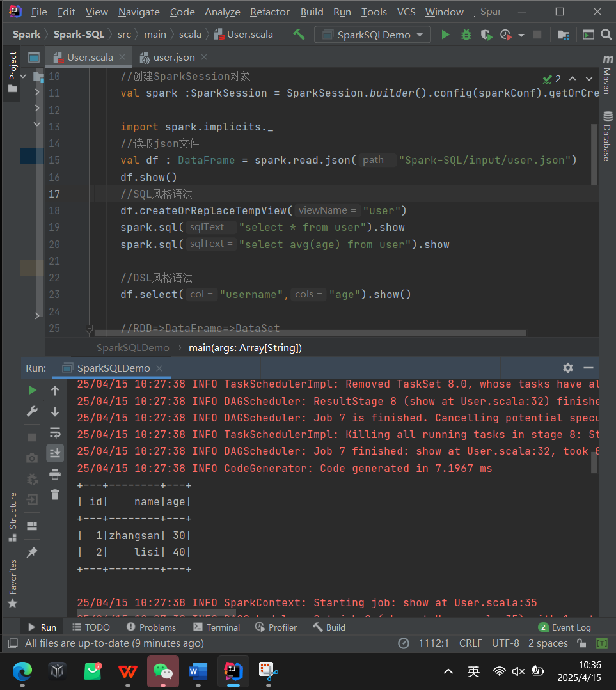
Task: Toggle scroll to end of console
Action: (55, 453)
